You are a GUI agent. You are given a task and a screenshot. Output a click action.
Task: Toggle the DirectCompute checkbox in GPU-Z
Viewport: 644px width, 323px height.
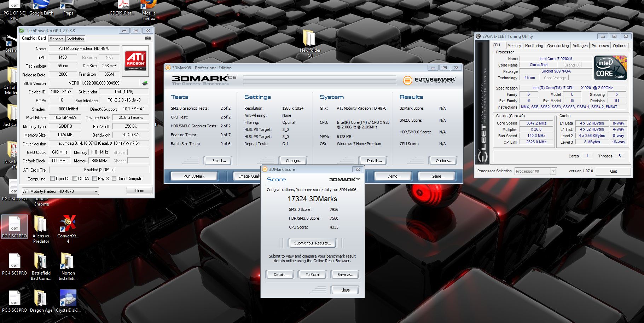[x=114, y=179]
